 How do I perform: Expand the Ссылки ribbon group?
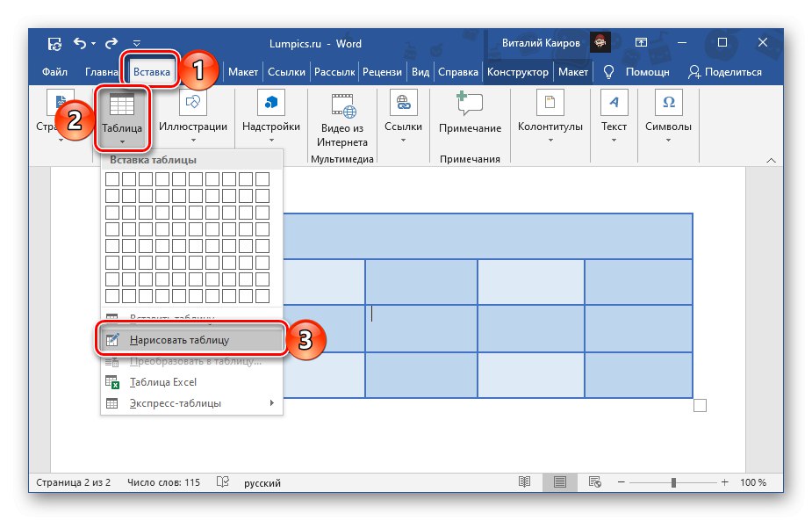(x=403, y=116)
